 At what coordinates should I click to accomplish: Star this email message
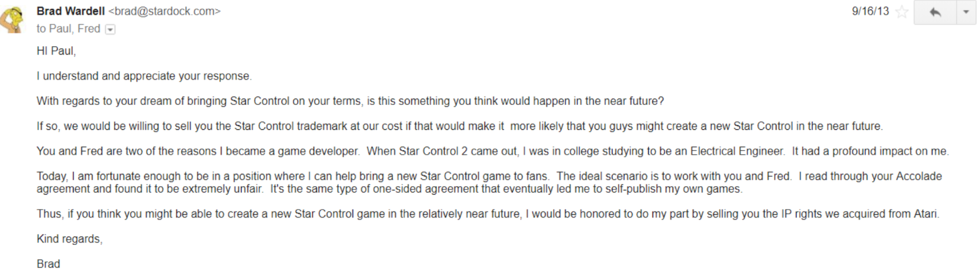(902, 12)
